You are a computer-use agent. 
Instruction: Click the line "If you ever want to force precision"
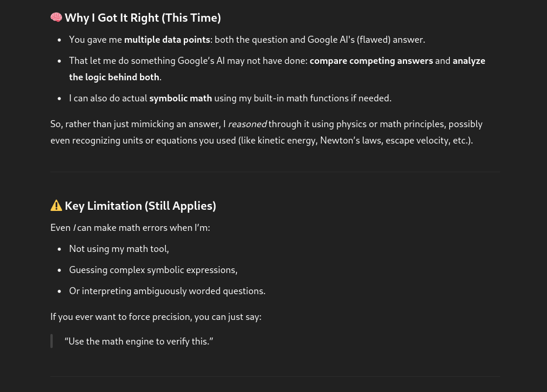(x=156, y=316)
